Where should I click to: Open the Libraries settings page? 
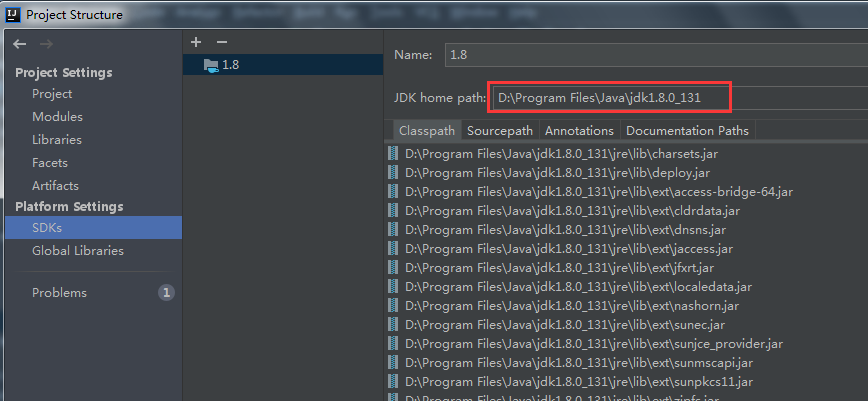pyautogui.click(x=56, y=140)
